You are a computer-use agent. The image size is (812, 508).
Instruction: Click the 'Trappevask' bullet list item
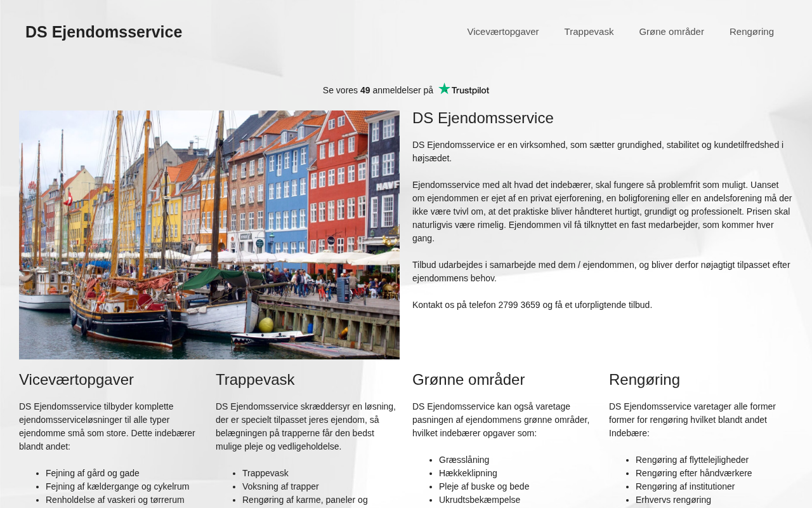pos(265,473)
